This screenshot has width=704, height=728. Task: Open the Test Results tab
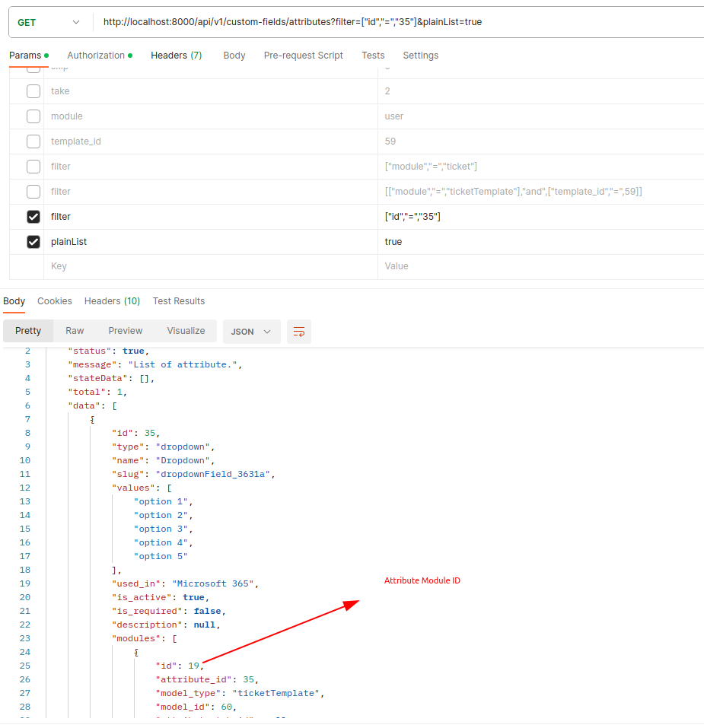coord(179,301)
